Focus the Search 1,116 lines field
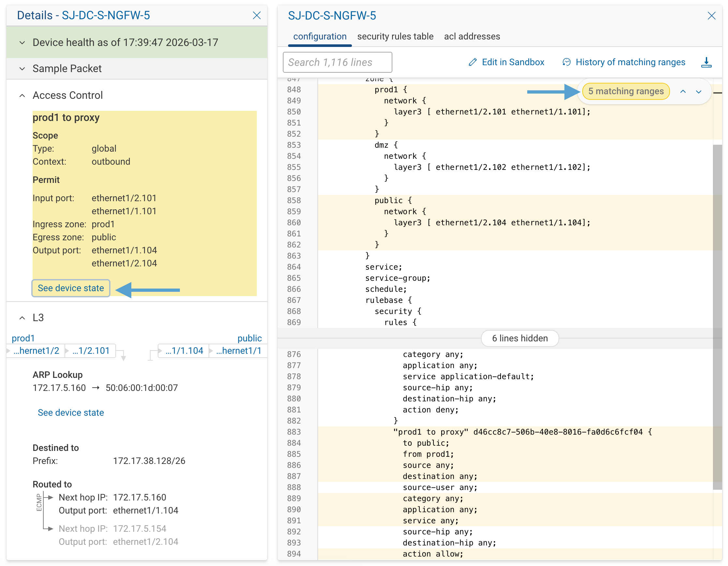Viewport: 728px width, 566px height. [x=337, y=62]
